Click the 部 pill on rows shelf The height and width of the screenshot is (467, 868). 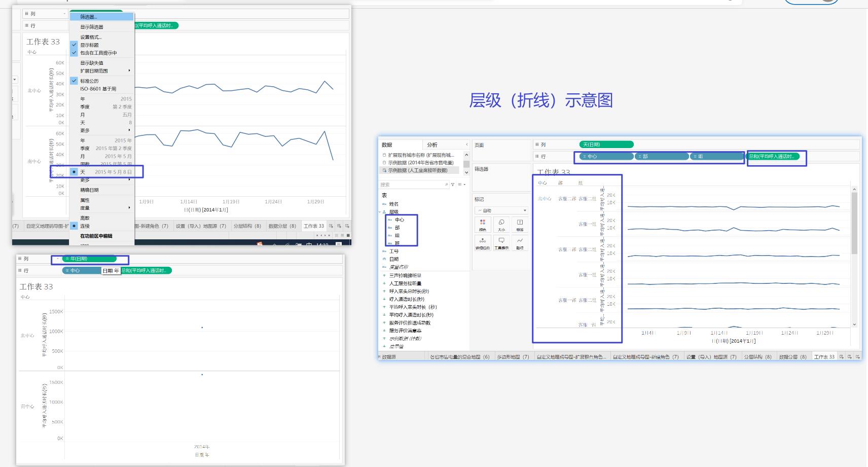coord(662,156)
